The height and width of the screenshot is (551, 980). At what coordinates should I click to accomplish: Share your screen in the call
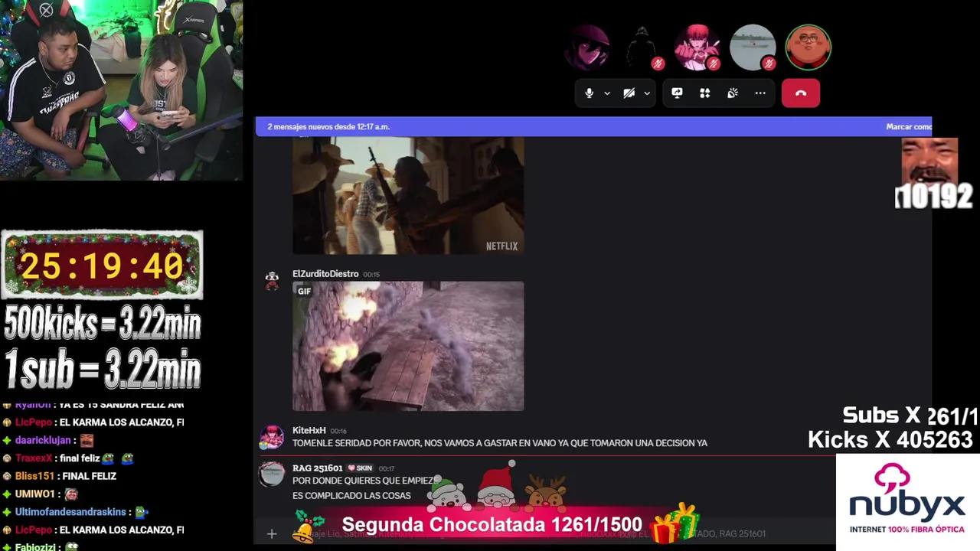tap(677, 93)
